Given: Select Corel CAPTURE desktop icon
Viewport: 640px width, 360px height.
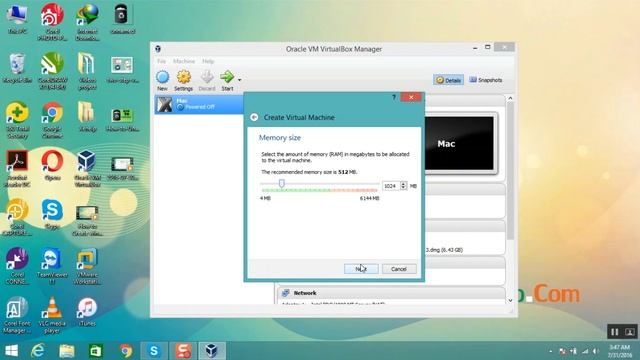Looking at the screenshot, I should 17,217.
